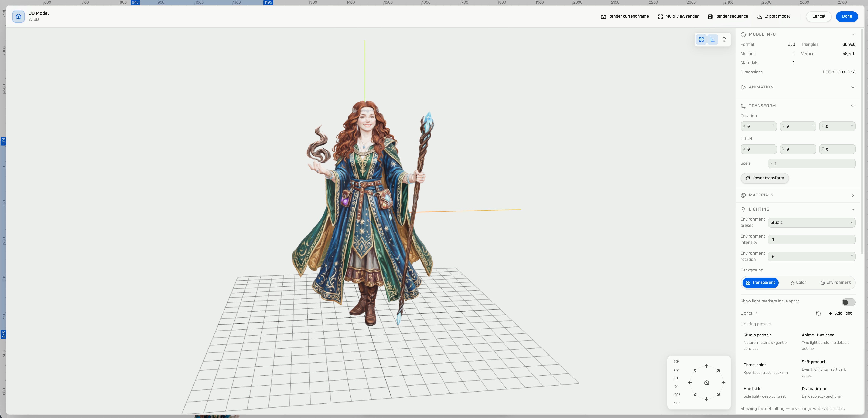
Task: Click the lower-right diagonal camera arrow
Action: point(718,394)
